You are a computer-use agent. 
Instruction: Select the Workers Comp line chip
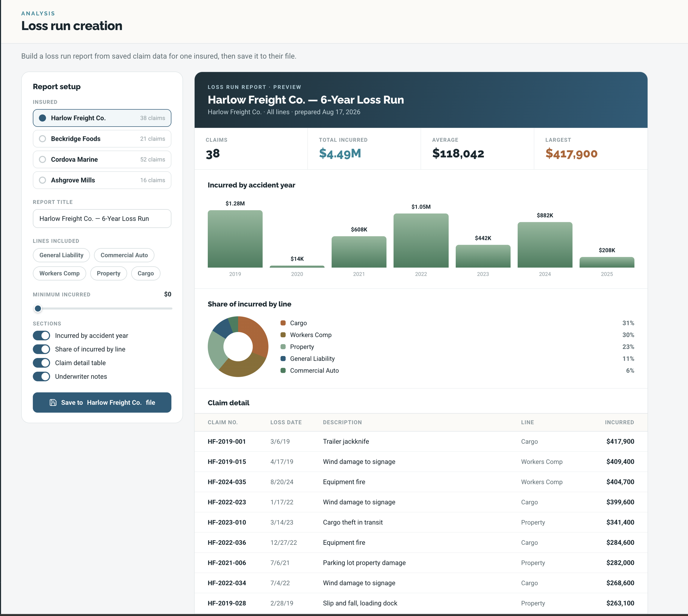(60, 273)
